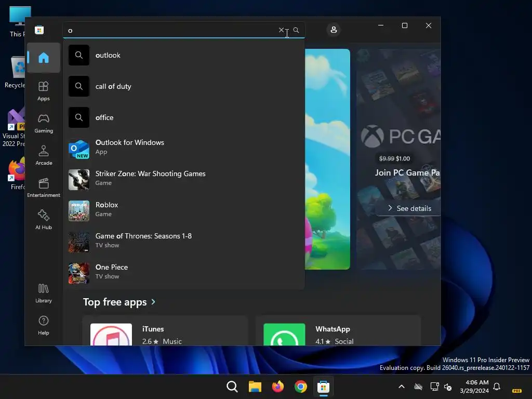Viewport: 532px width, 399px height.
Task: Click the Roblox thumbnail image
Action: (79, 211)
